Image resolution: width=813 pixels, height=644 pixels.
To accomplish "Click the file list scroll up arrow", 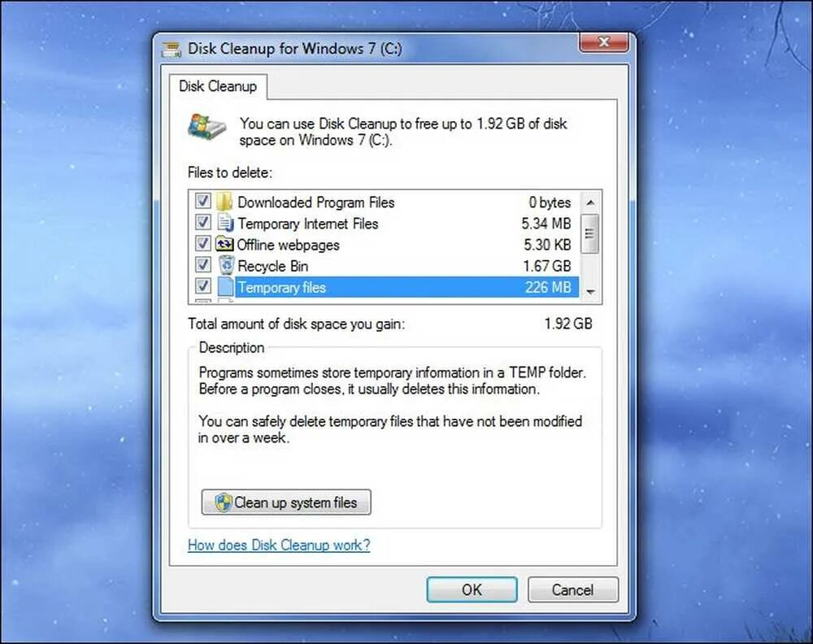I will (590, 202).
